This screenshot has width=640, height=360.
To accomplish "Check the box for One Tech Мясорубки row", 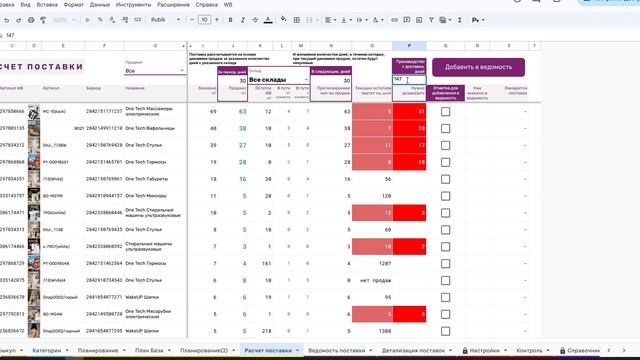I will [x=445, y=314].
